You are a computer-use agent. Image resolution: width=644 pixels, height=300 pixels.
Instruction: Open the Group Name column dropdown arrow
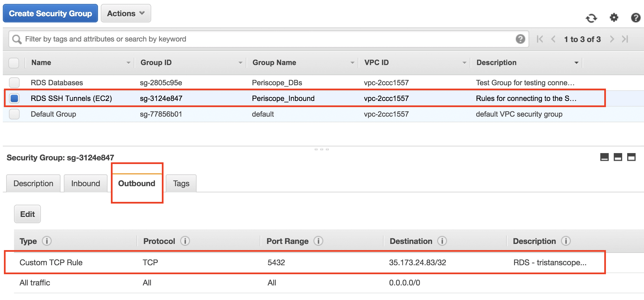[352, 63]
